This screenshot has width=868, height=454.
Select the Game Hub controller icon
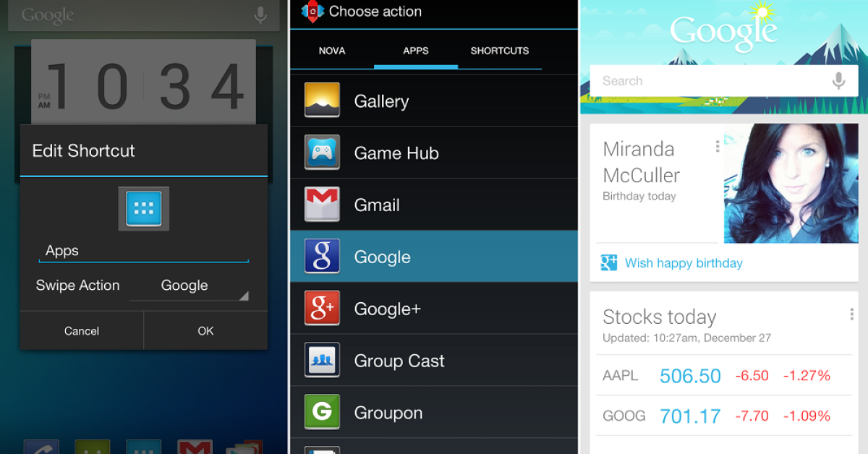click(x=322, y=153)
